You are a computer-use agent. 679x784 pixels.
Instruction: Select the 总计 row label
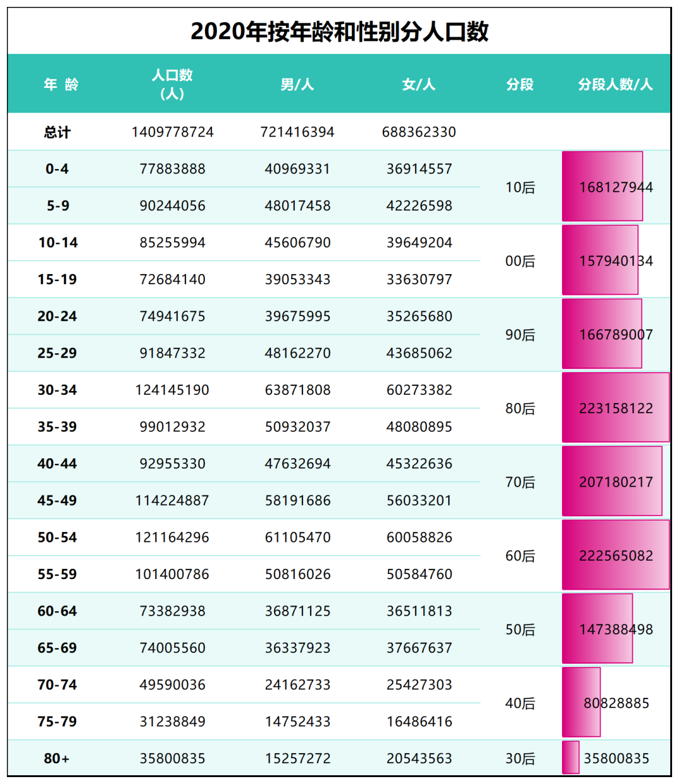(x=57, y=132)
